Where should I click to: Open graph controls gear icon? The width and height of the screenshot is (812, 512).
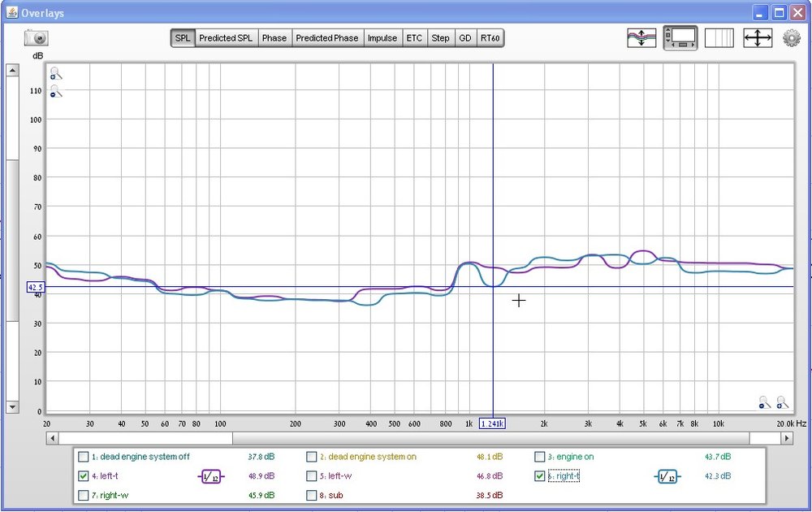[x=791, y=38]
